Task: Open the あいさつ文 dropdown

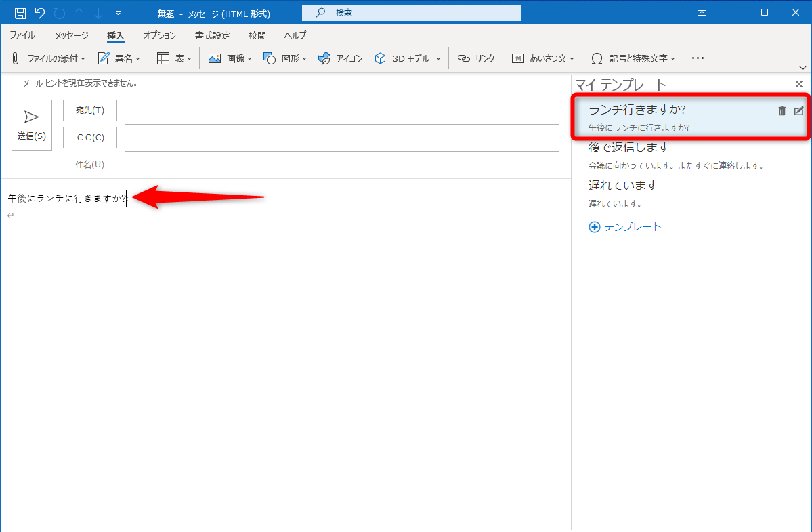Action: [x=571, y=58]
